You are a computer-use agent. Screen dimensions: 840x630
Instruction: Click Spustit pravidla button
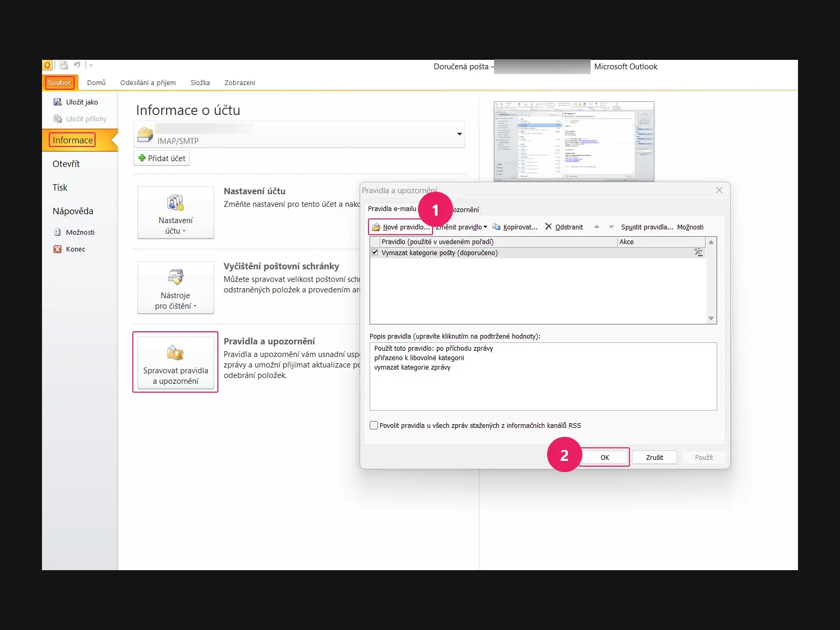(647, 227)
